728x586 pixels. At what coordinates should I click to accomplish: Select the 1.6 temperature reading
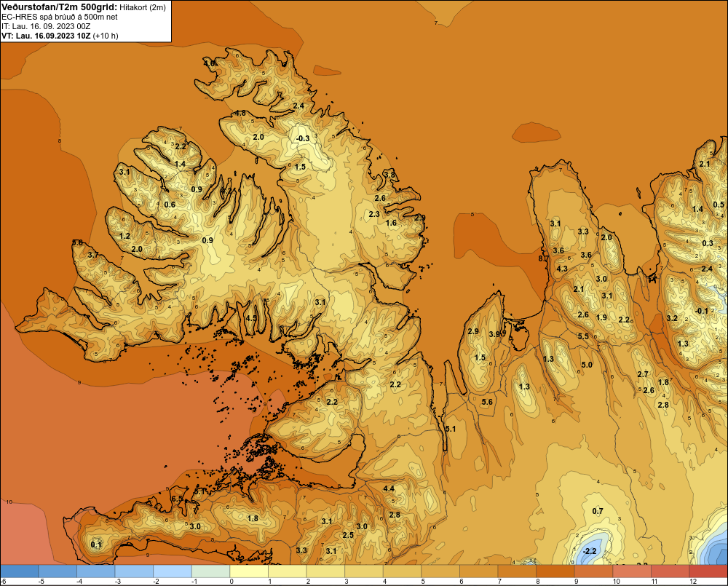click(x=392, y=223)
